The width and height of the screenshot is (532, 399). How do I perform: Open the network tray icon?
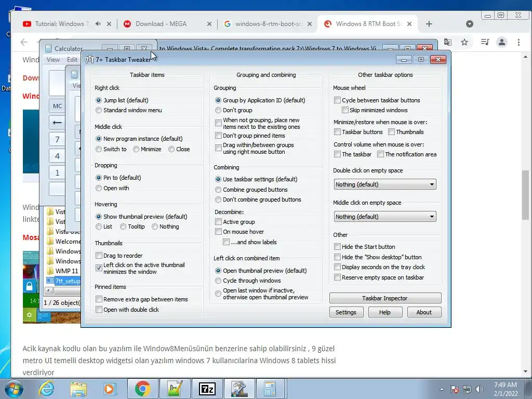(x=467, y=389)
